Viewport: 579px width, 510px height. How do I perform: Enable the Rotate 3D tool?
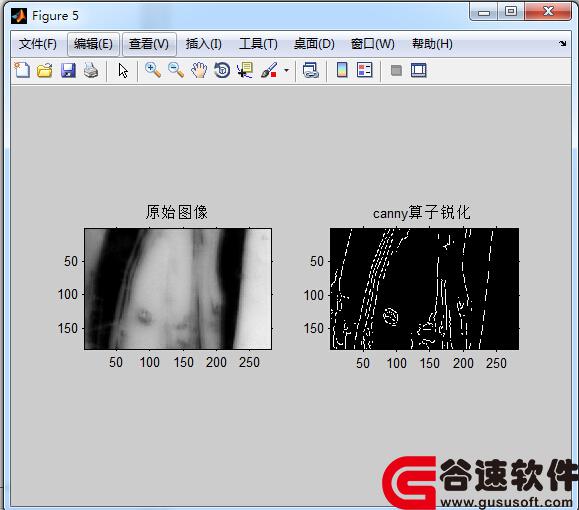pos(222,70)
